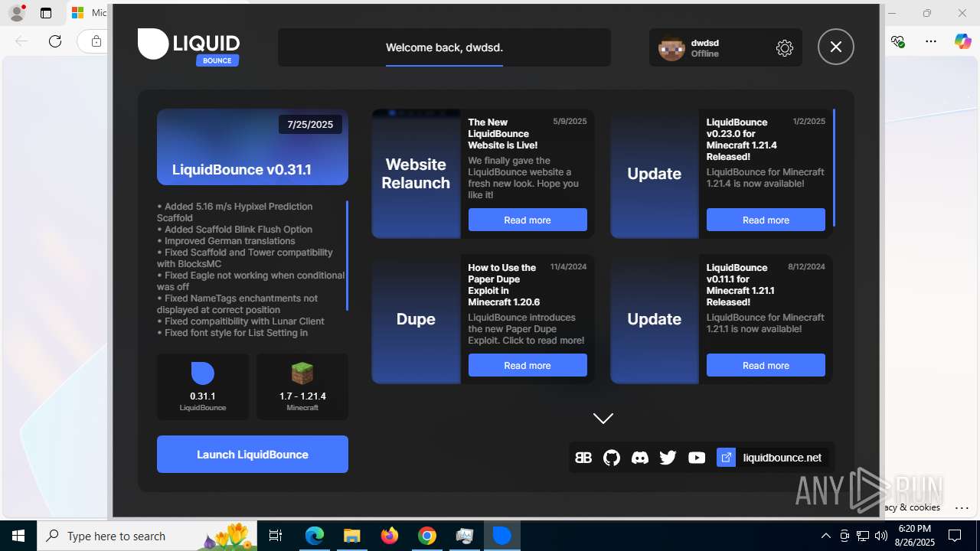Image resolution: width=980 pixels, height=551 pixels.
Task: Click the 7/25/2025 release date badge
Action: (x=310, y=124)
